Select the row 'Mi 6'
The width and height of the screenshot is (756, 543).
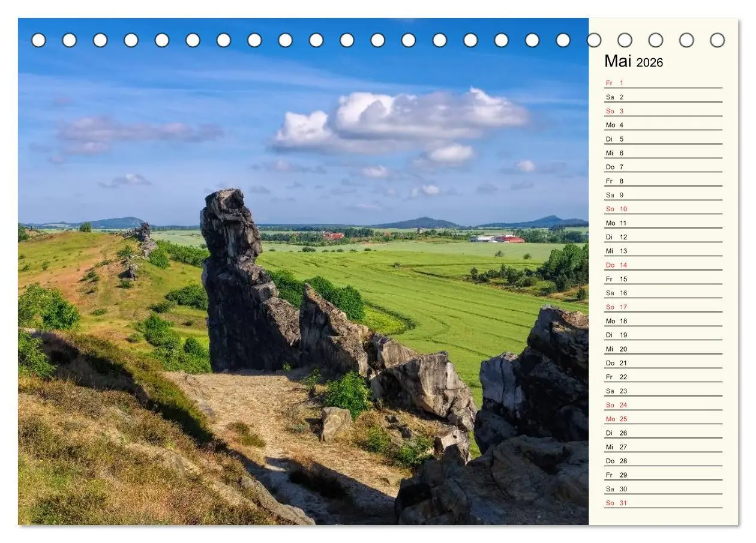pos(664,153)
